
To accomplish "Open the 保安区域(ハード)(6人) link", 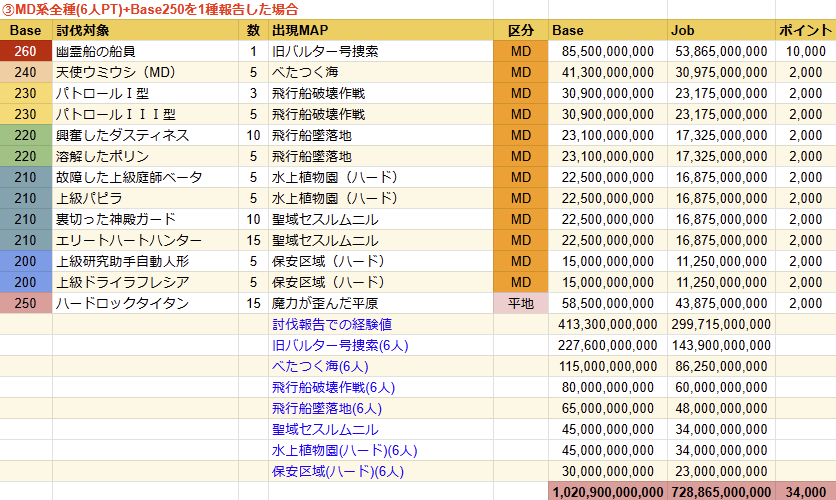I will tap(338, 471).
